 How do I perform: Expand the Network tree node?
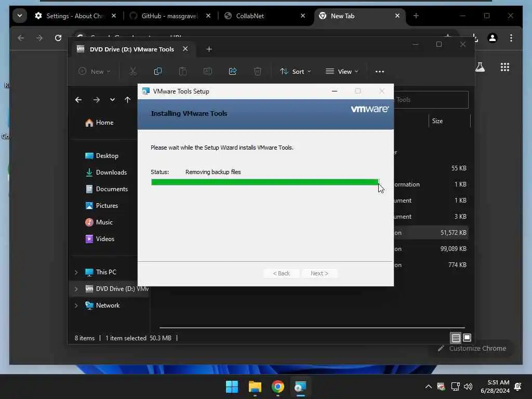tap(76, 305)
